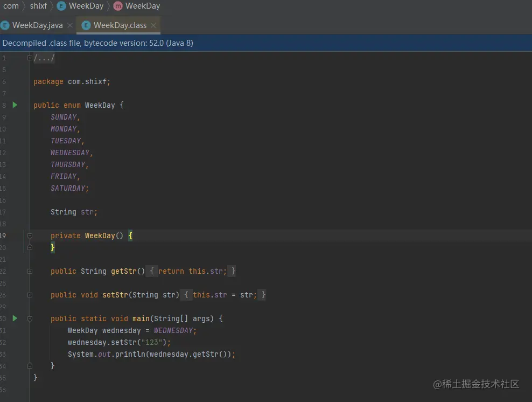
Task: Click the MONDAY enum constant
Action: tap(64, 129)
